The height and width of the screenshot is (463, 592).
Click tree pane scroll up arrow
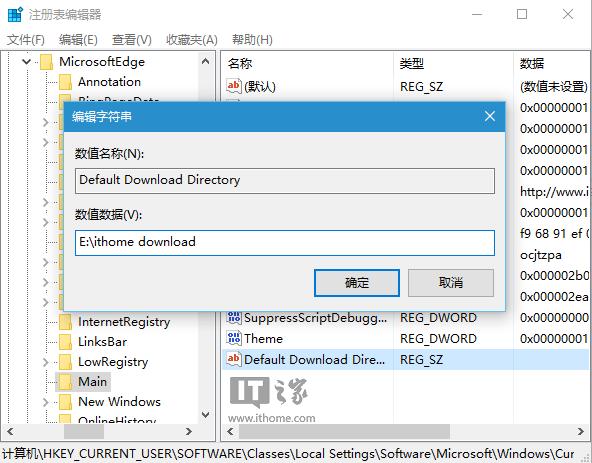tap(206, 61)
